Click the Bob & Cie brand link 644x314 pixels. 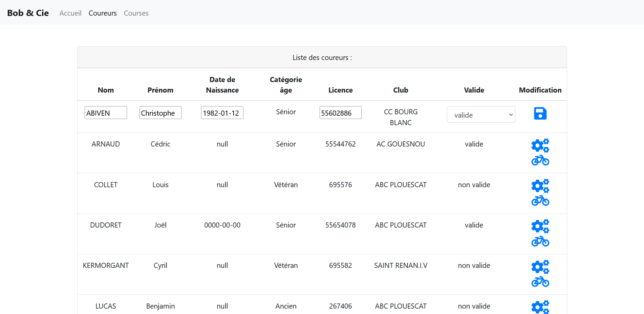tap(28, 13)
